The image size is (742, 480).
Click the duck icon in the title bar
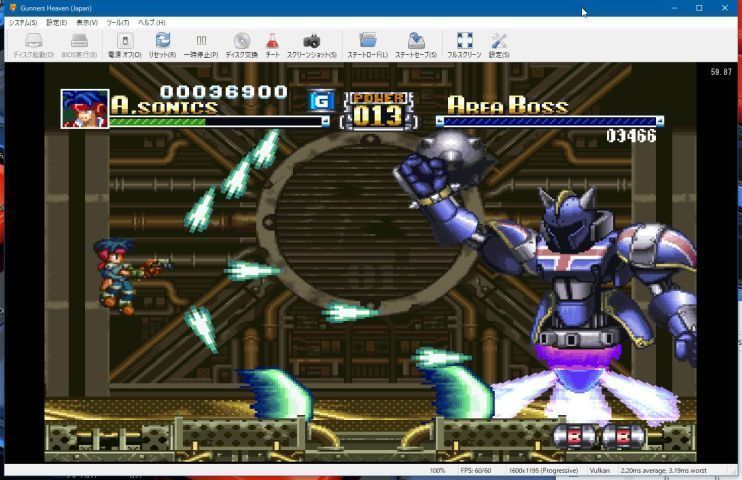pyautogui.click(x=13, y=8)
